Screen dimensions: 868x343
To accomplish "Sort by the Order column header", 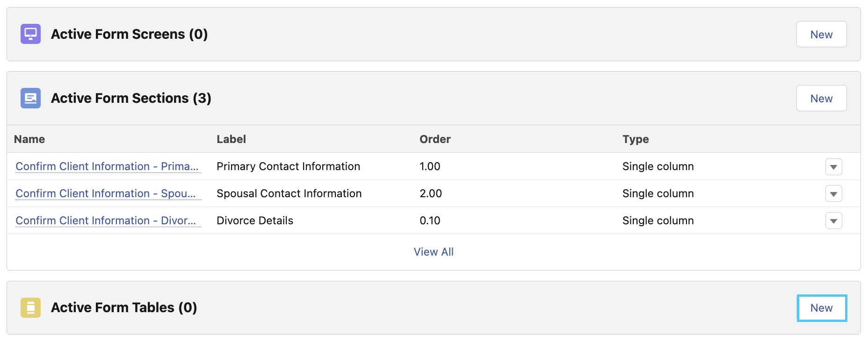I will pyautogui.click(x=435, y=139).
